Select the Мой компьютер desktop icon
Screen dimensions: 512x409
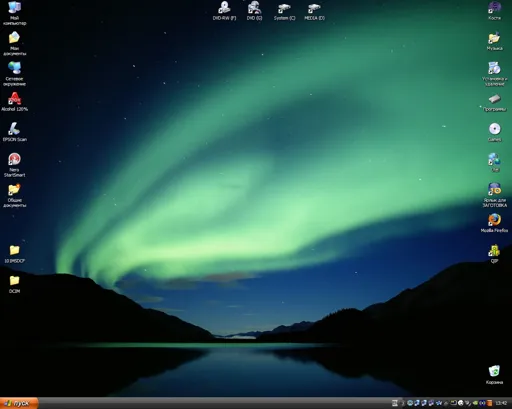coord(14,13)
